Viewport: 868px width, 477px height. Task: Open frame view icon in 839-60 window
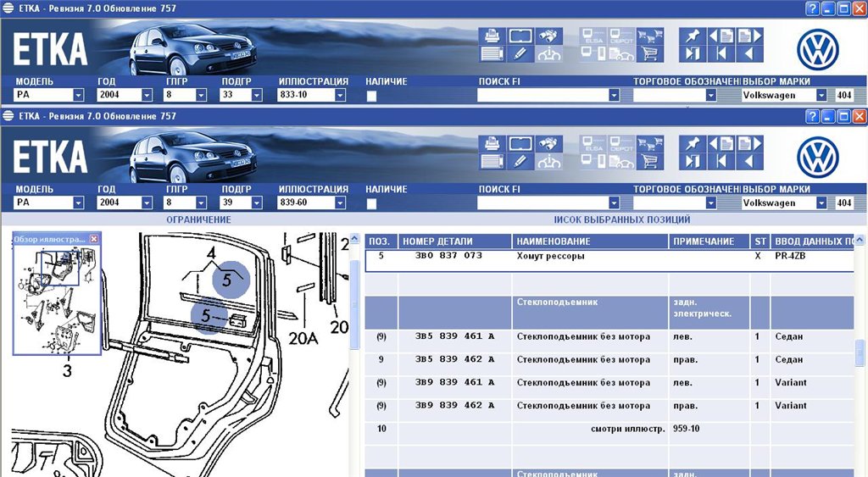tap(520, 144)
